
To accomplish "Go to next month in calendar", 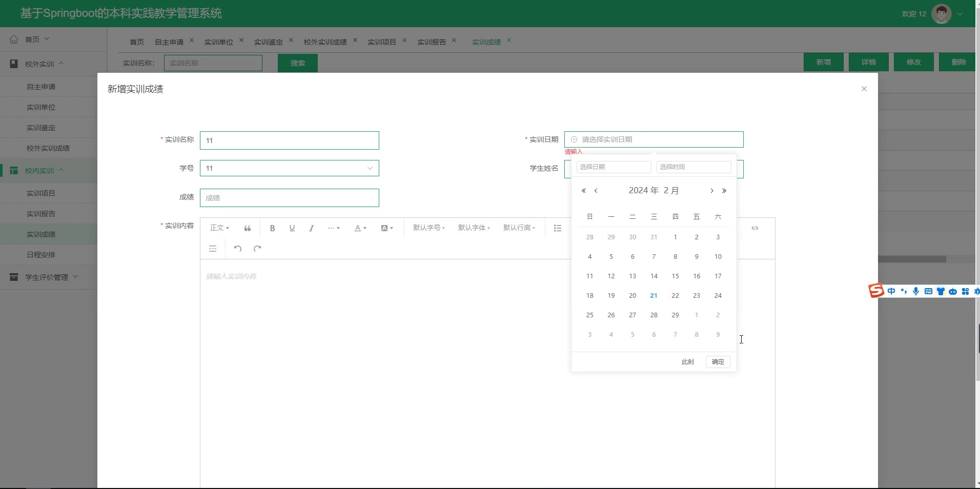I will coord(711,191).
